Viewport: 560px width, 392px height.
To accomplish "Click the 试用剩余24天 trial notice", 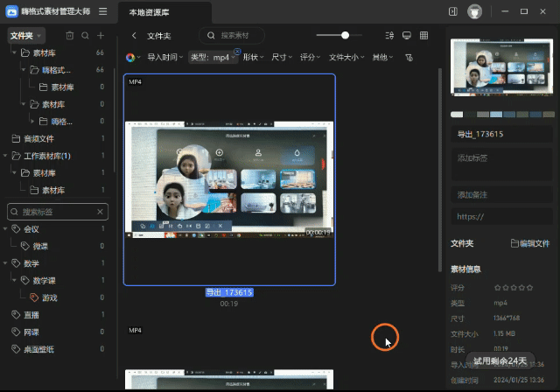I will point(500,360).
